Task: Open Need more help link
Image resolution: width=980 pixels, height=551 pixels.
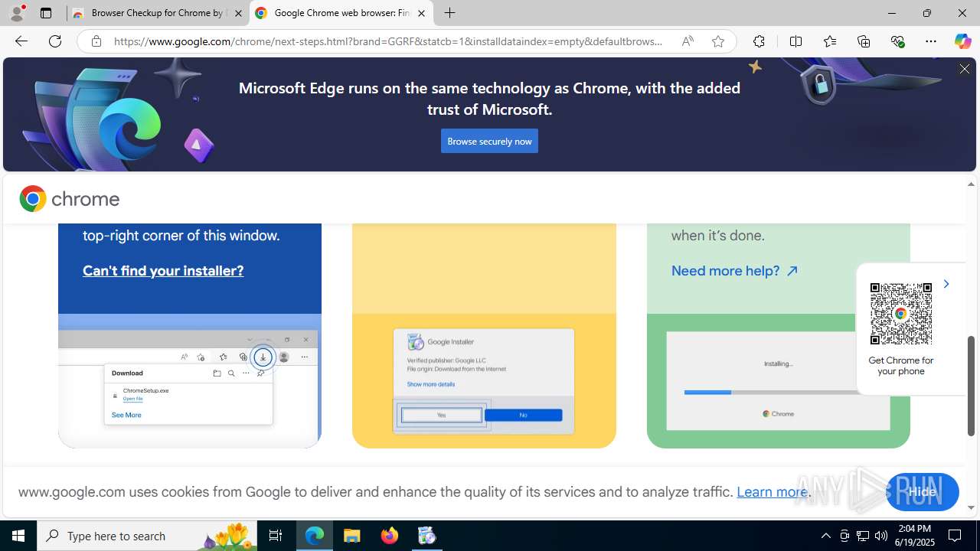Action: click(x=735, y=271)
